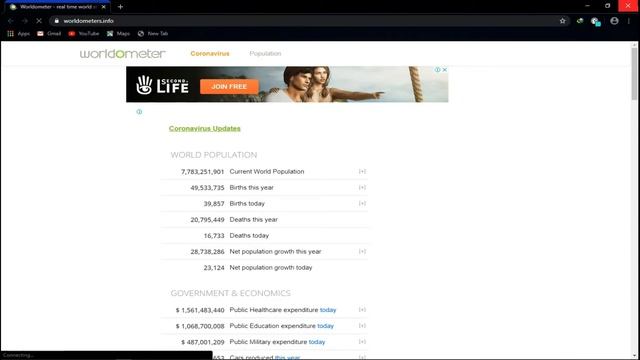Toggle 'today' on Public Military expenditure
The width and height of the screenshot is (640, 360).
(317, 342)
